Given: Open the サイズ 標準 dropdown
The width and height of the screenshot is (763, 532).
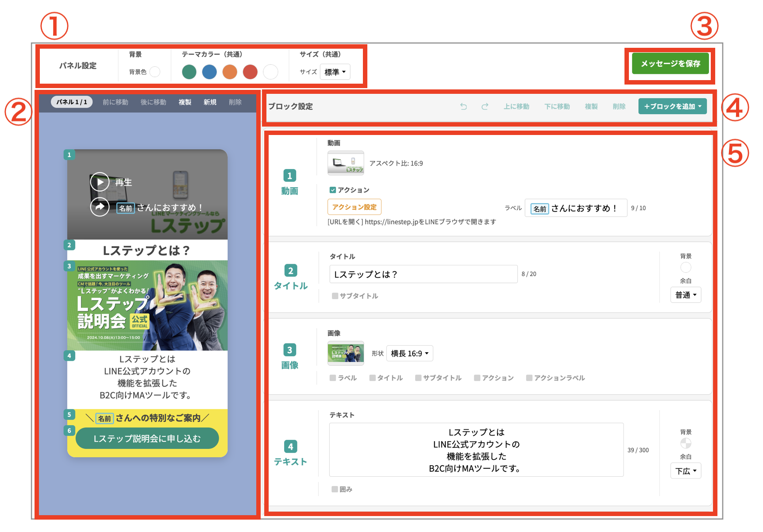Looking at the screenshot, I should click(335, 72).
